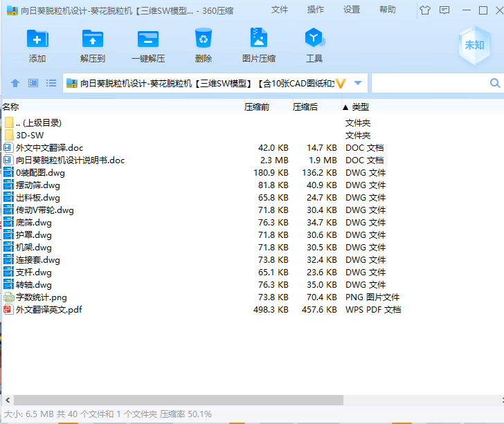This screenshot has height=424, width=504.
Task: Click the DWG icon of 机架.dwg
Action: [8, 248]
